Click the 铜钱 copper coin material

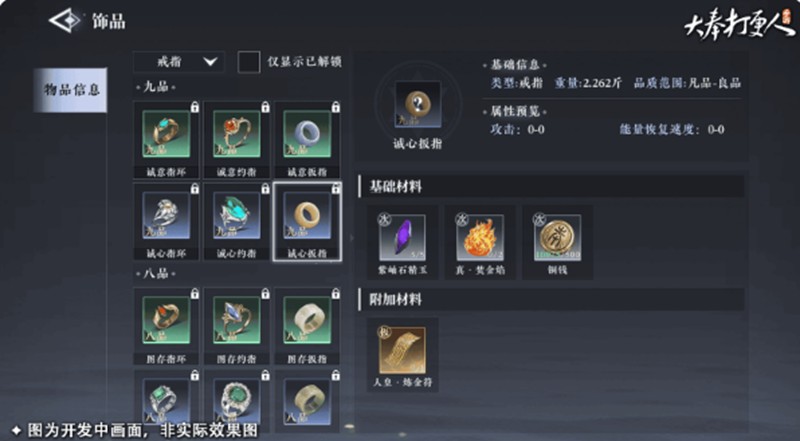[557, 238]
